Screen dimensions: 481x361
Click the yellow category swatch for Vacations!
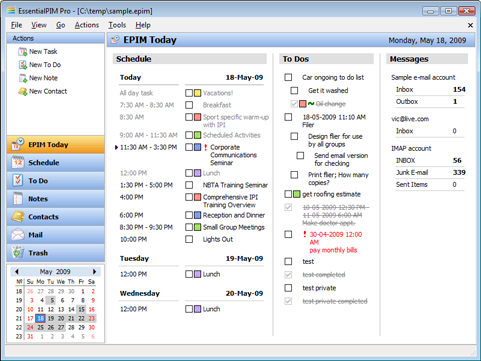pos(197,93)
